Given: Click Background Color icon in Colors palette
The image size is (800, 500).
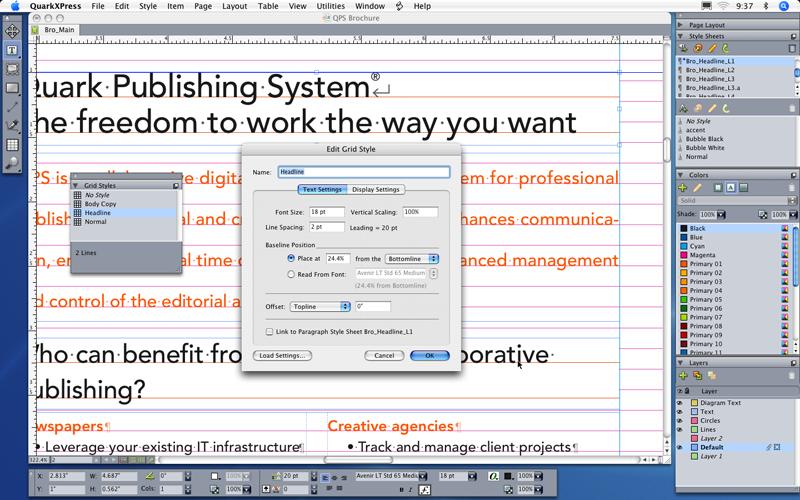Looking at the screenshot, I should [743, 188].
